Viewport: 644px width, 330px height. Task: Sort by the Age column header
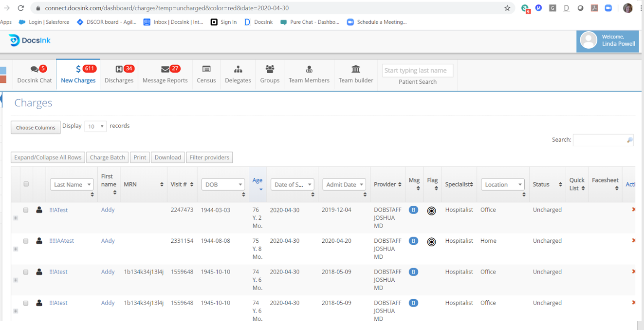tap(258, 184)
